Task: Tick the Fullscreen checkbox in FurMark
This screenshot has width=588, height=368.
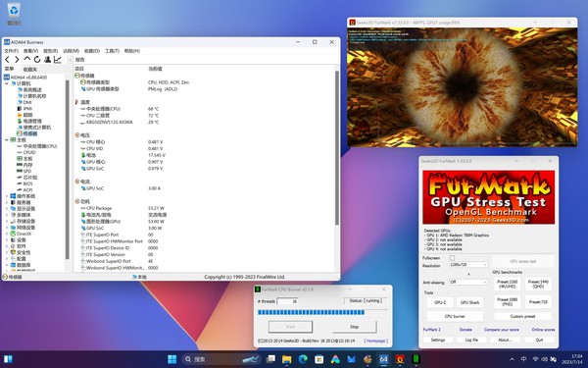Action: click(452, 258)
